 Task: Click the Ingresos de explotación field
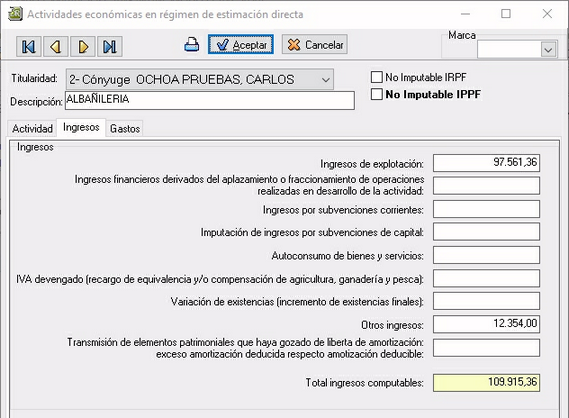486,163
